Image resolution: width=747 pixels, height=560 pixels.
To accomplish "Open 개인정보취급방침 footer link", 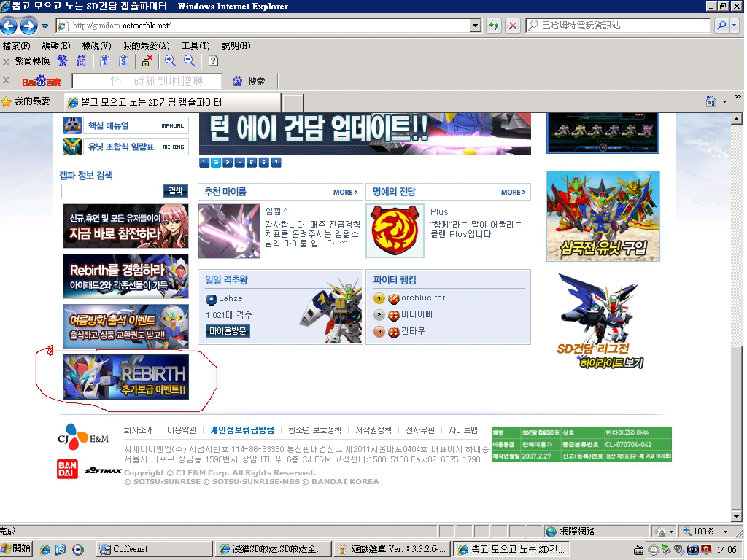I will click(x=242, y=430).
